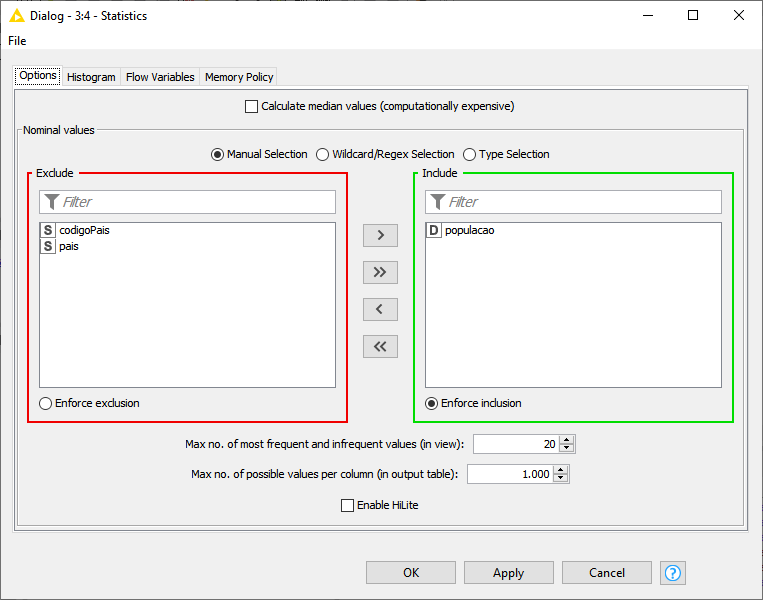Click the blue help question mark icon
763x600 pixels.
point(673,573)
